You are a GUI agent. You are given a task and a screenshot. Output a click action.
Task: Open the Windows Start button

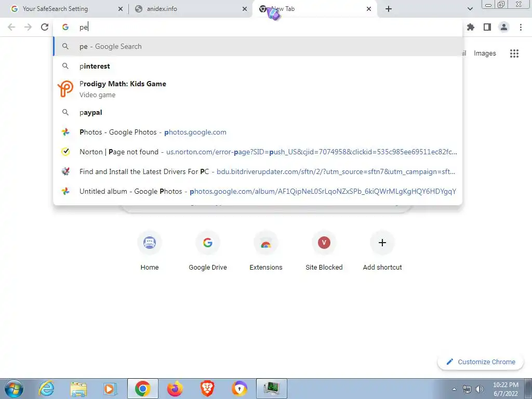pos(14,389)
